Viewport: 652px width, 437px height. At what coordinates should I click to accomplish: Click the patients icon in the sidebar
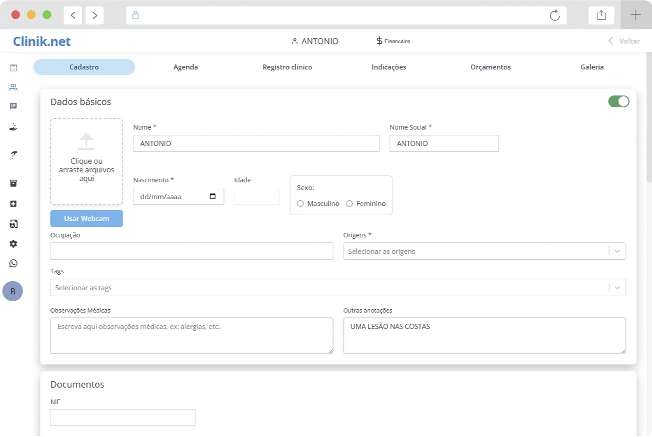13,87
